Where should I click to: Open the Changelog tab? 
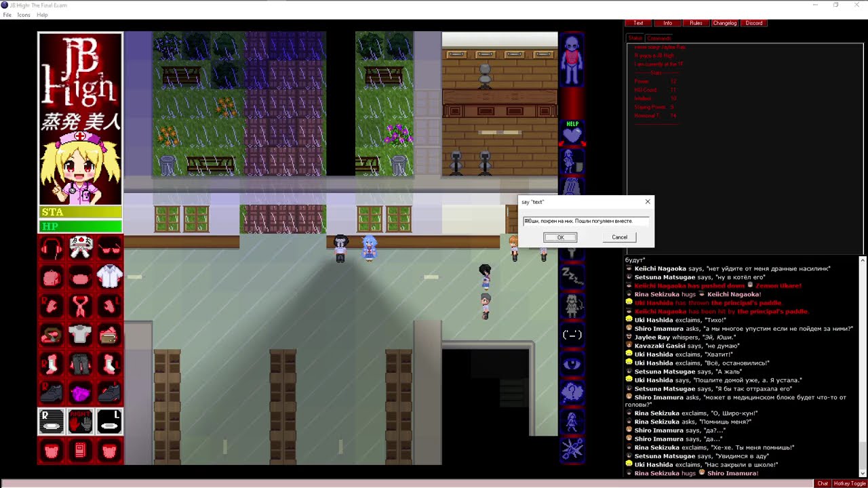[x=724, y=23]
